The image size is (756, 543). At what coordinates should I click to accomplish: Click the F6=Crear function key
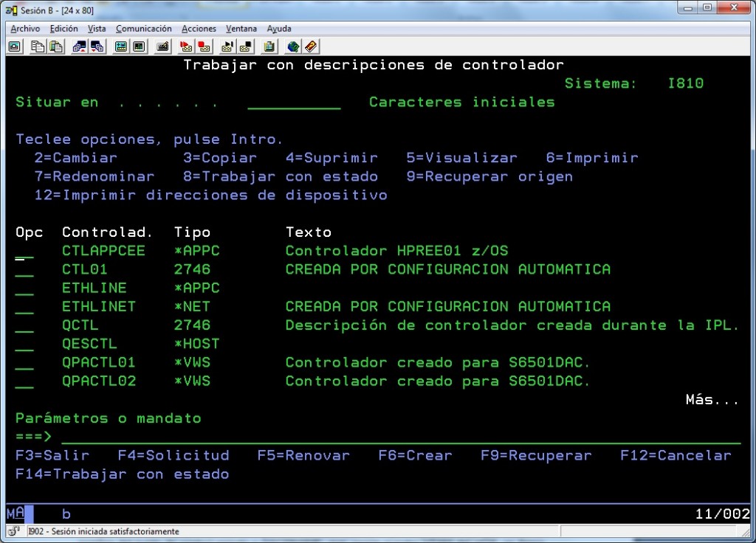tap(416, 455)
